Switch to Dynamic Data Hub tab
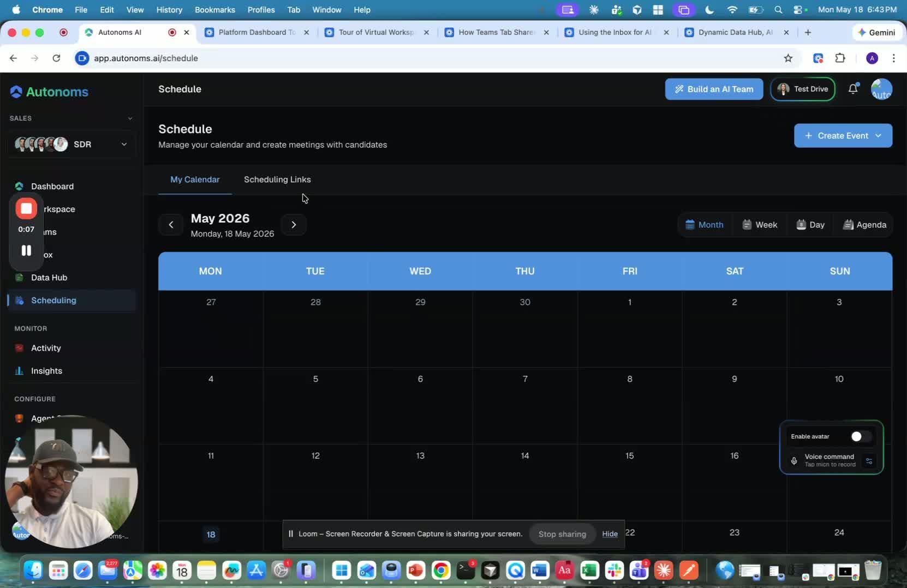907x588 pixels. pos(735,32)
